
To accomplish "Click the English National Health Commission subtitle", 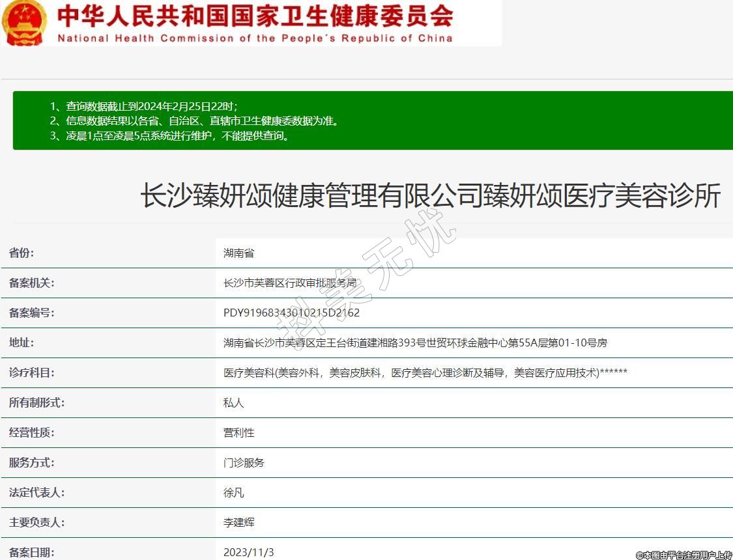I will point(255,38).
